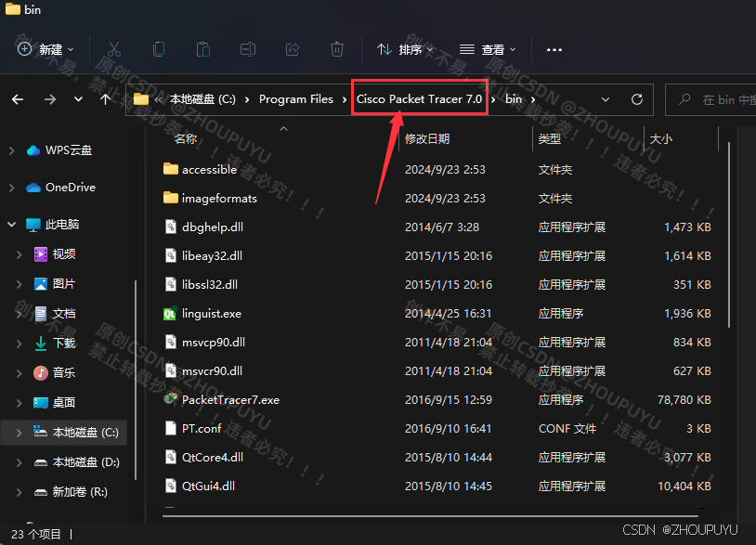756x545 pixels.
Task: Expand the 新加卷 (R:) tree node
Action: [x=19, y=492]
